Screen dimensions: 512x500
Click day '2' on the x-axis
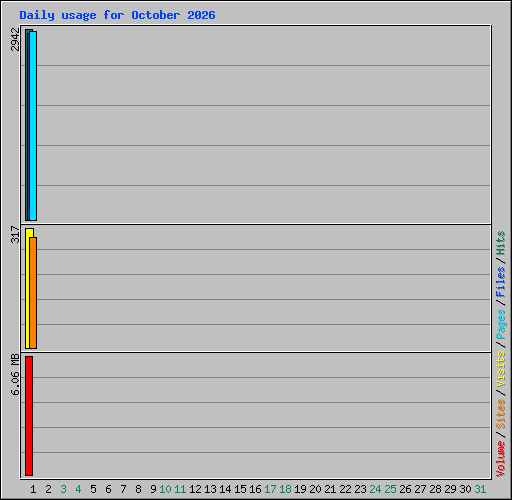[x=48, y=489]
